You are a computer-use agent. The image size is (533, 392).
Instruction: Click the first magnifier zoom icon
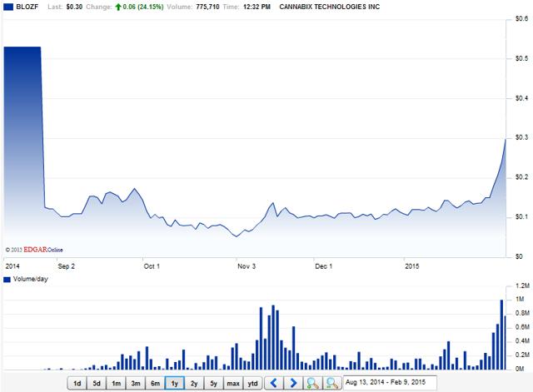tap(312, 383)
